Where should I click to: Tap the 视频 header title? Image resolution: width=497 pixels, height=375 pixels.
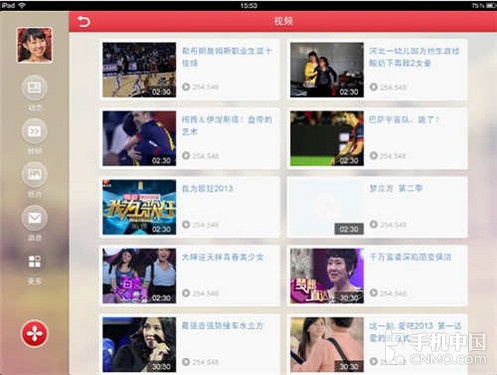point(283,21)
